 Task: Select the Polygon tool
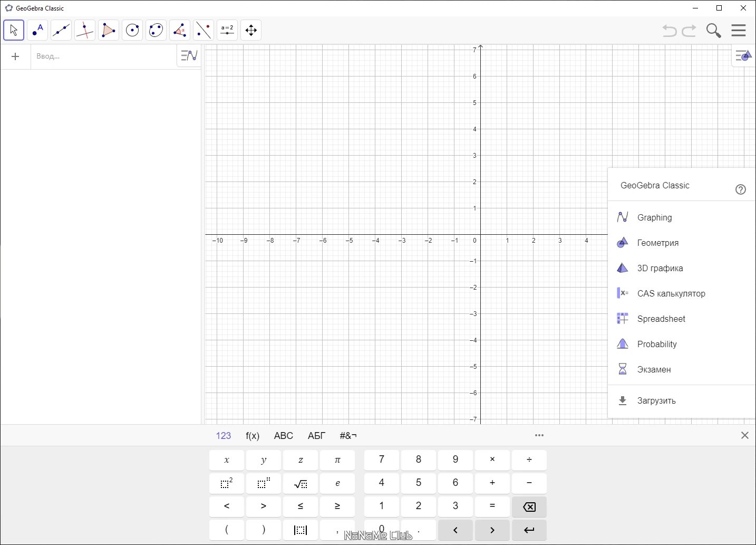point(109,30)
